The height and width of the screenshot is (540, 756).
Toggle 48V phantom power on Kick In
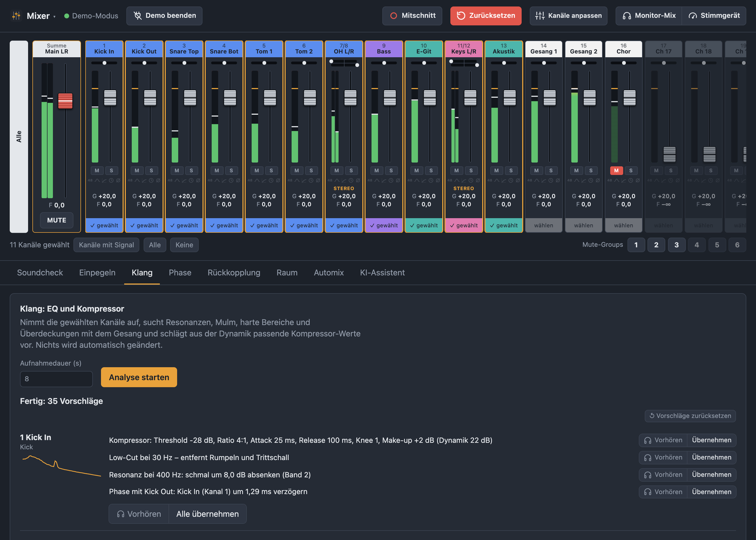90,180
